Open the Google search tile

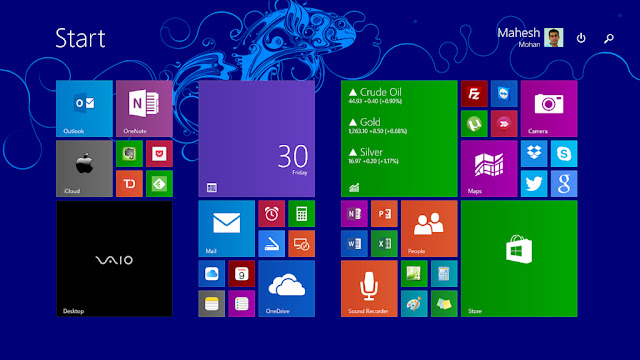coord(564,184)
